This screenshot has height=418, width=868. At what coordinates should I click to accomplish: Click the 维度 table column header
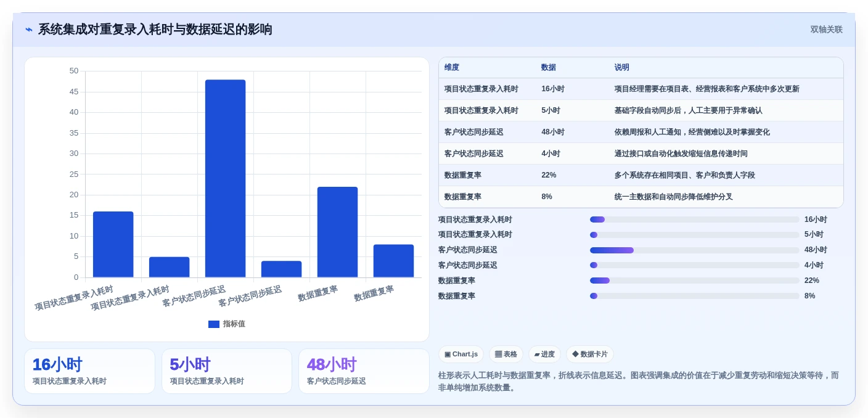[452, 68]
